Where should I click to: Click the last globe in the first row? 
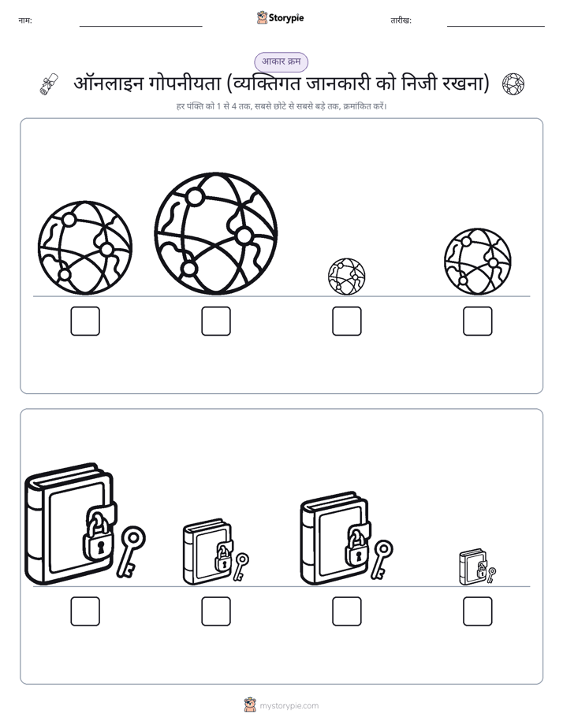(478, 262)
